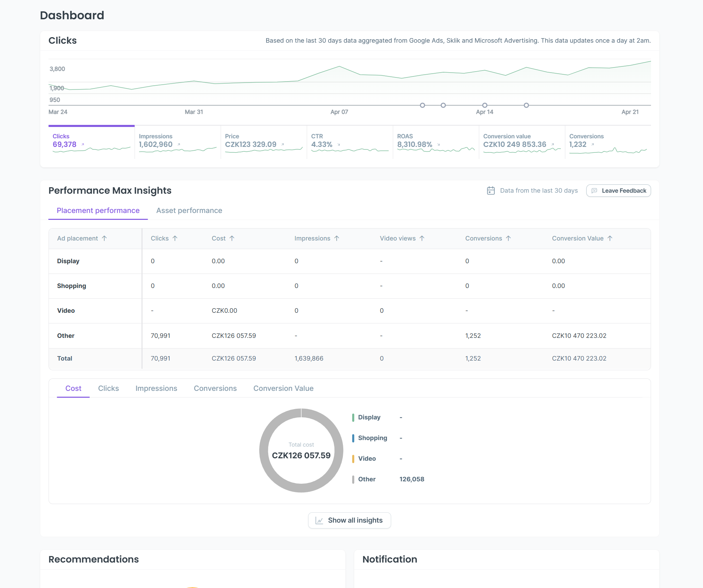Open the Conversions chart tab
Screen dimensions: 703x588
[215, 388]
